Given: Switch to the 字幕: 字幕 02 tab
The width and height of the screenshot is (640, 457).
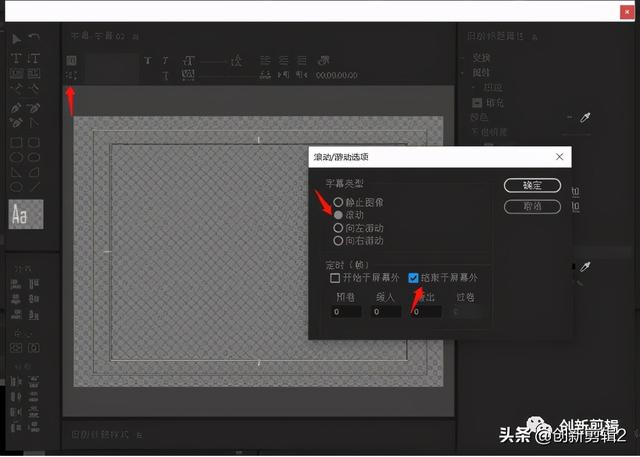Looking at the screenshot, I should click(98, 36).
